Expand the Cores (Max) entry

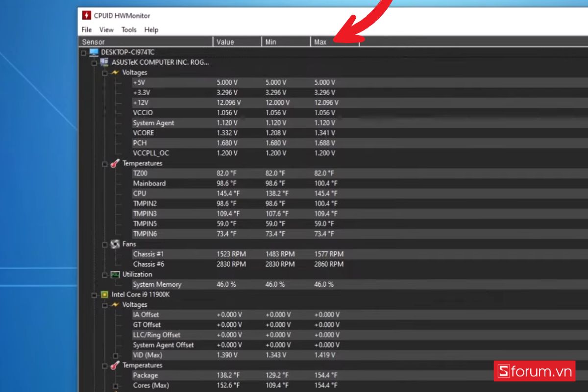(x=116, y=386)
